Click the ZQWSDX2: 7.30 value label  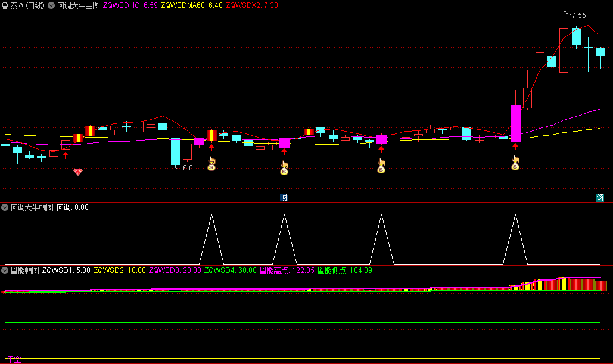pos(252,5)
